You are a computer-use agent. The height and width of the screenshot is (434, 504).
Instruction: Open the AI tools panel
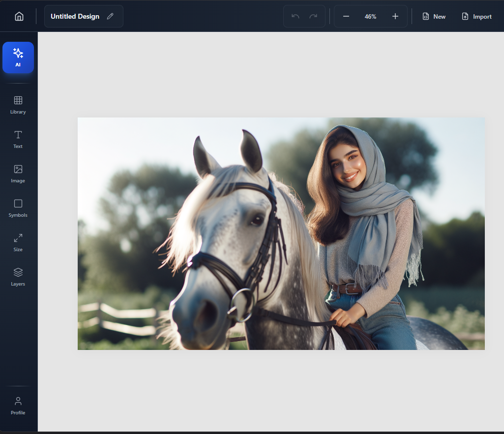(x=18, y=58)
